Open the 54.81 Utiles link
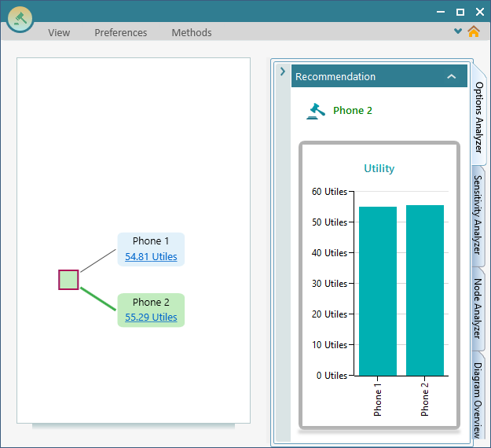This screenshot has height=448, width=491. 151,257
